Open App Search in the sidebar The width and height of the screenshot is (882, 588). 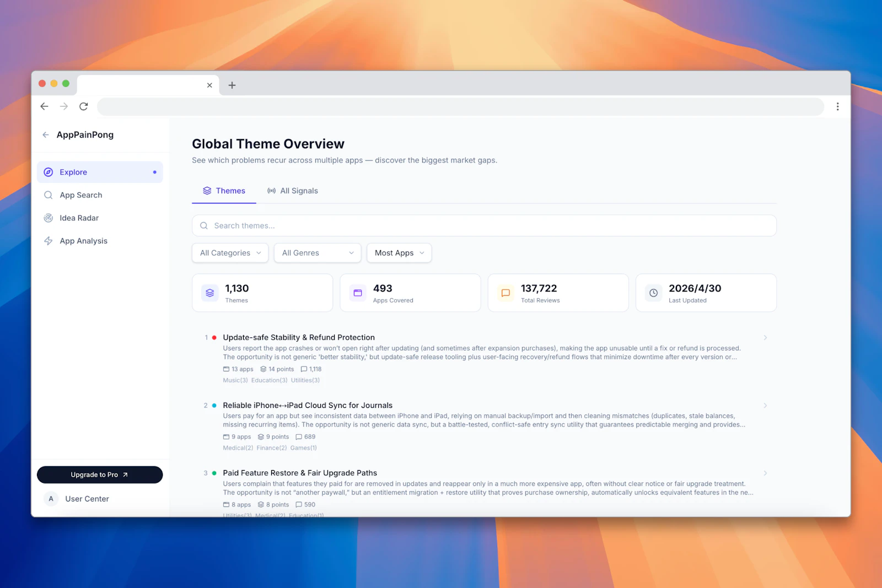click(100, 195)
